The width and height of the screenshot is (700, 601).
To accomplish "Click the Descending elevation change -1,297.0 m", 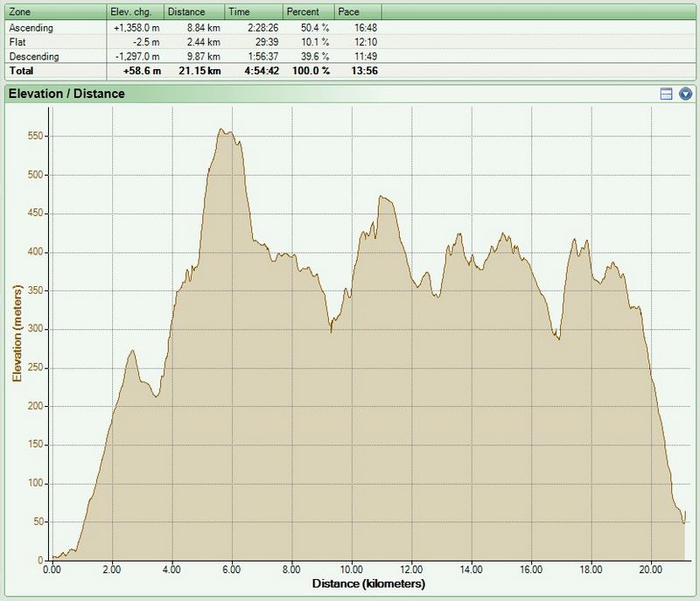I will 136,56.
